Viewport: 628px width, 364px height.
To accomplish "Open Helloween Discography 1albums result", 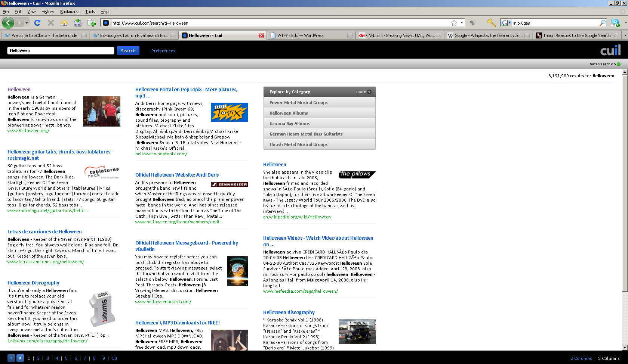I will click(33, 283).
